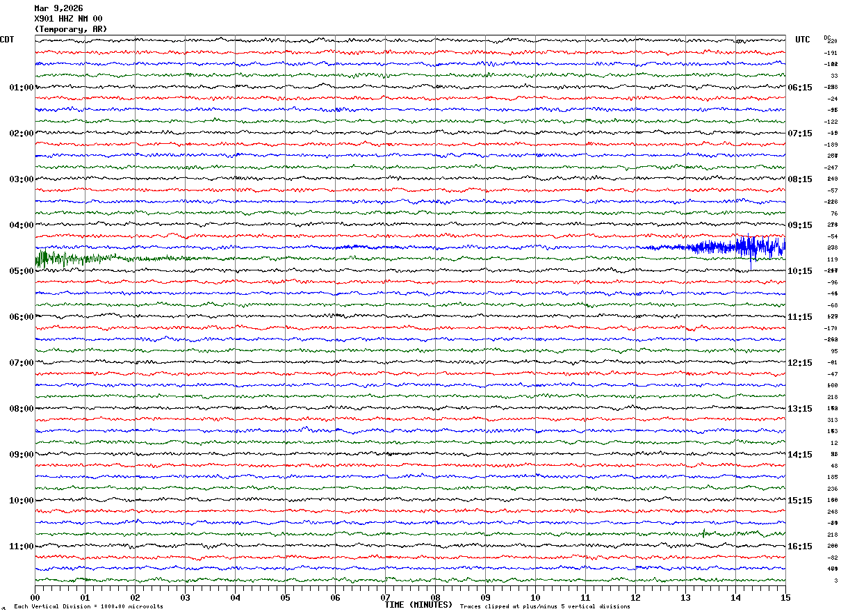Image resolution: width=841 pixels, height=616 pixels.
Task: Click the '12' minute tick on bottom axis
Action: 635,597
